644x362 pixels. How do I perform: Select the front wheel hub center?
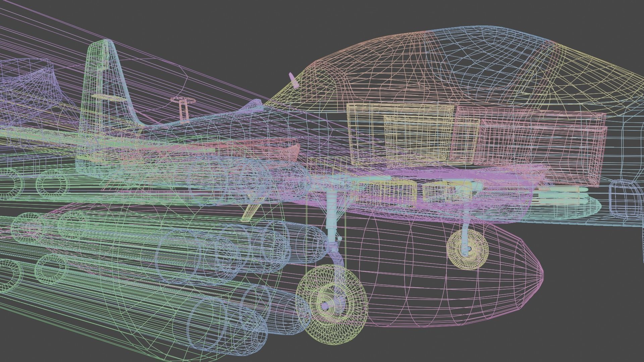[325, 306]
